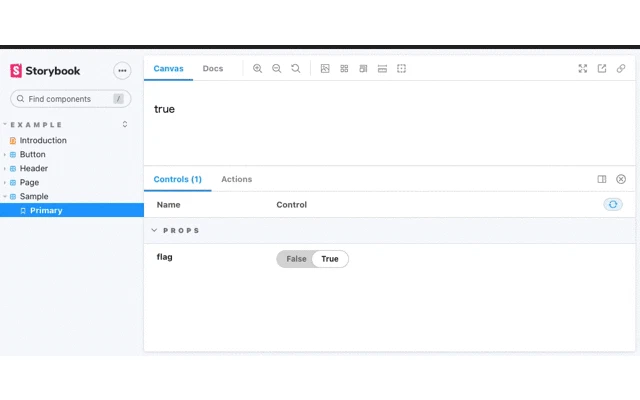Switch to the Docs tab
Image resolution: width=640 pixels, height=400 pixels.
pyautogui.click(x=213, y=69)
